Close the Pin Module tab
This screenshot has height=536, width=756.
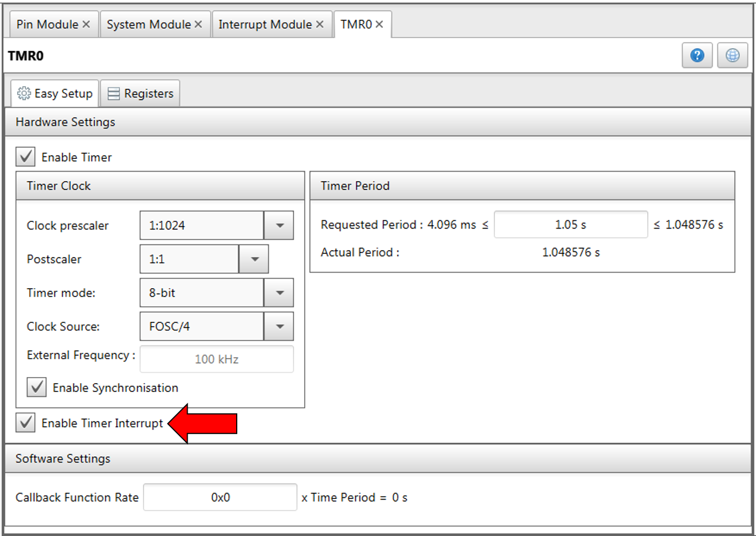[86, 24]
